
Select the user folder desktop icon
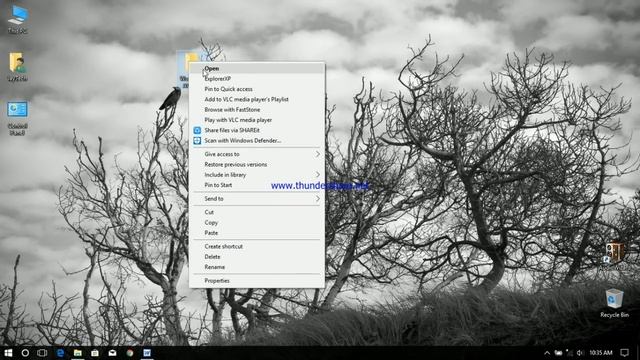tap(18, 67)
